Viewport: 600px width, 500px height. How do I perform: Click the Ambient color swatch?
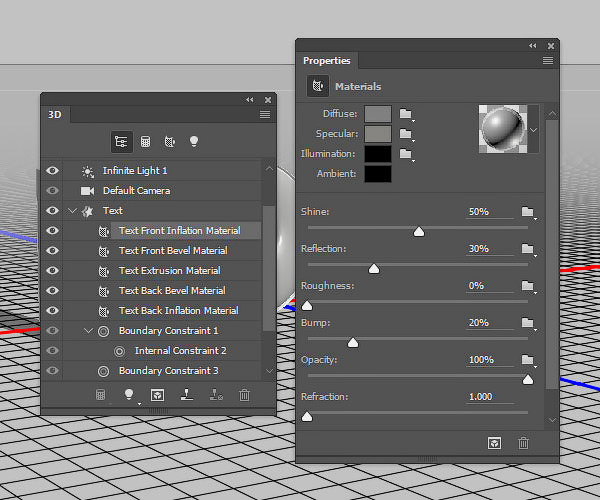click(x=378, y=174)
